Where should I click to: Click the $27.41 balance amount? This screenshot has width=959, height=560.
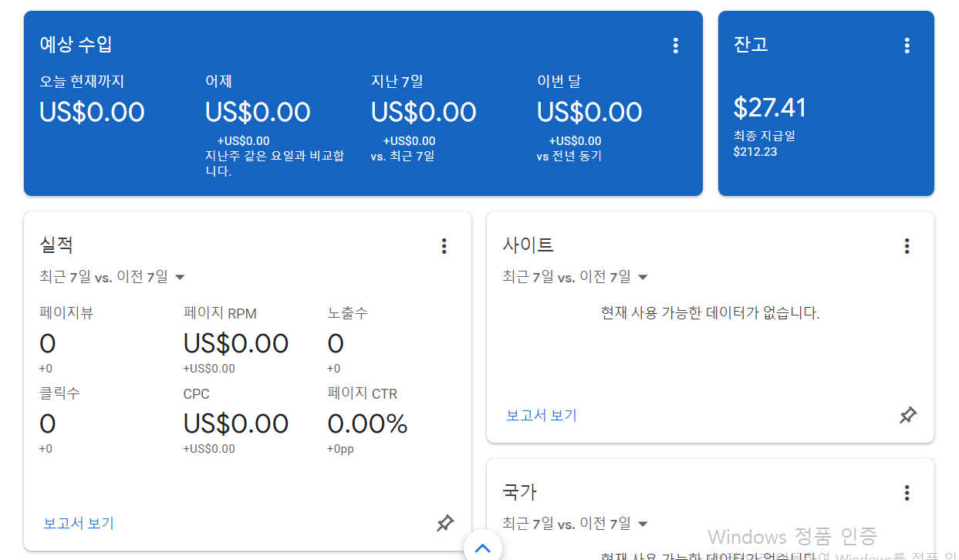click(x=770, y=107)
